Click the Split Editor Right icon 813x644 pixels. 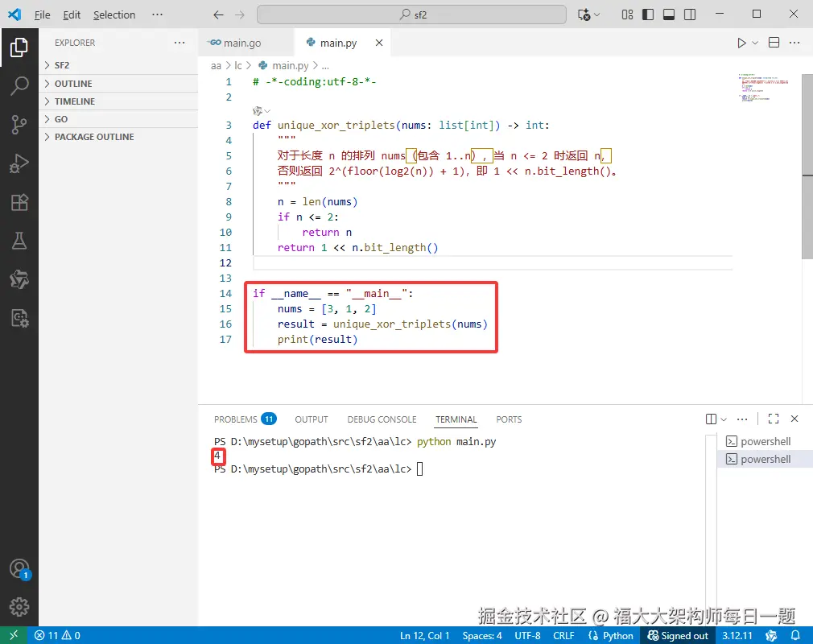pyautogui.click(x=774, y=43)
